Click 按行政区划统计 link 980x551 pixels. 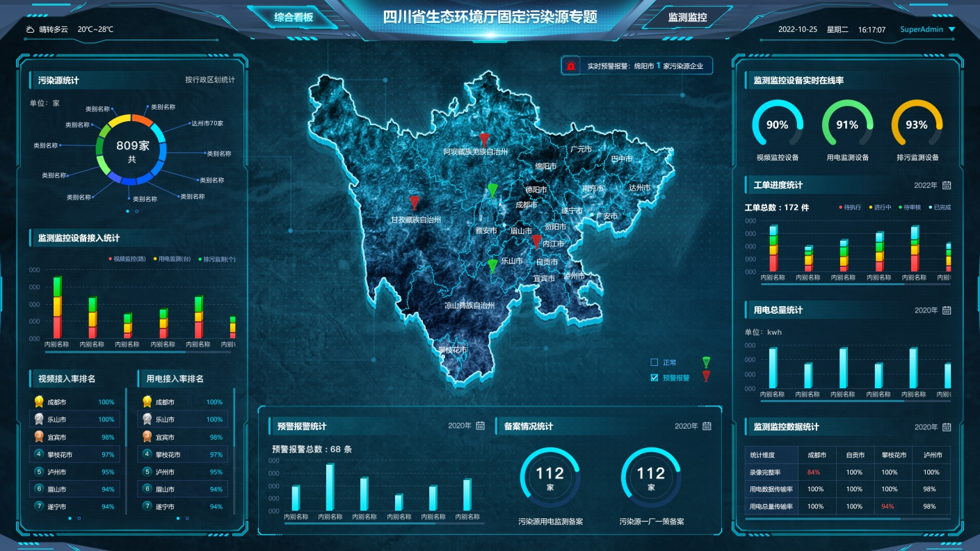(209, 80)
